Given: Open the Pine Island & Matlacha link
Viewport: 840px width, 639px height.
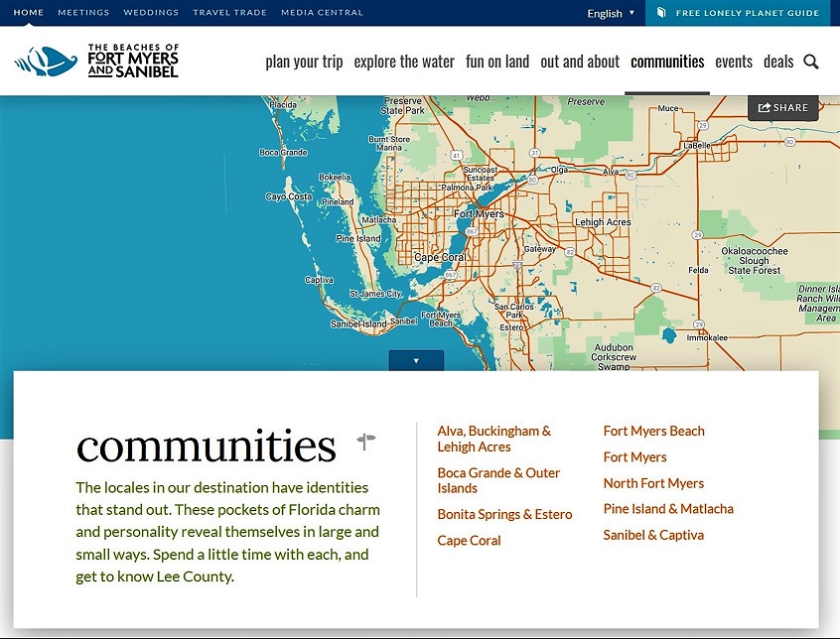Looking at the screenshot, I should tap(668, 509).
